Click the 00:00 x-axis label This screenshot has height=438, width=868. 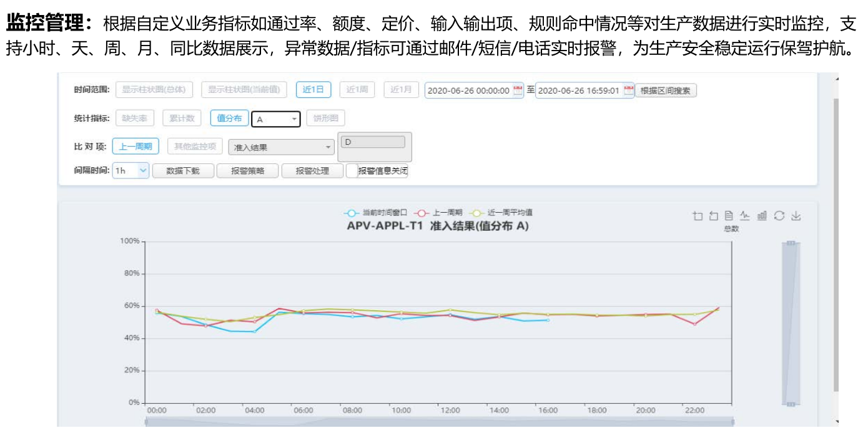pos(157,411)
